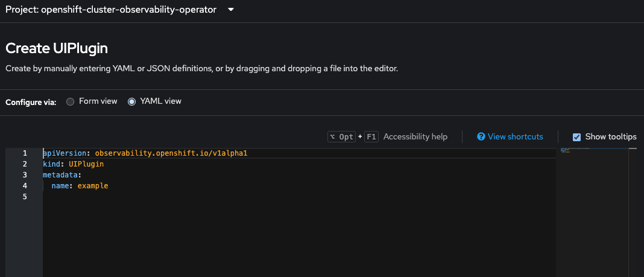Viewport: 644px width, 277px height.
Task: Open the Project dropdown caret arrow
Action: (231, 10)
